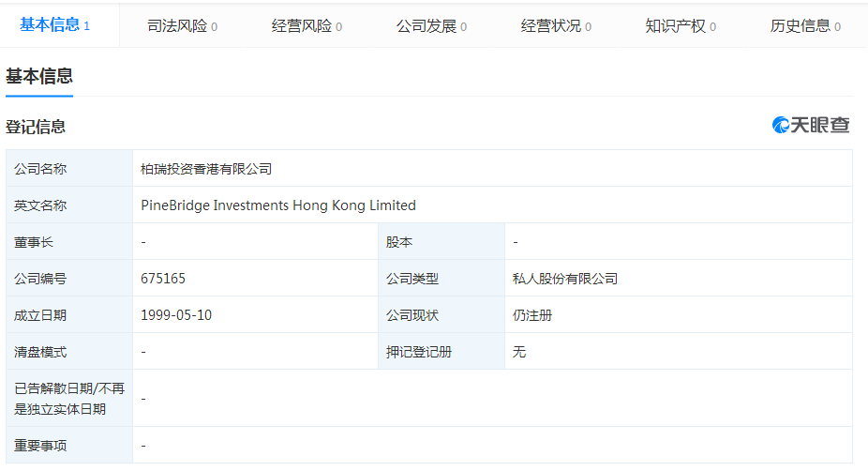Screen dimensions: 868x471
Task: Click the 清盘模式 label cell
Action: (41, 352)
